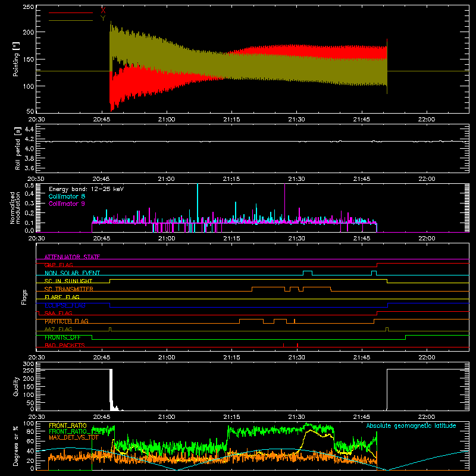Viewport: 476px width, 476px height.
Task: Click the 250 tick on Pointing axis
Action: click(28, 7)
